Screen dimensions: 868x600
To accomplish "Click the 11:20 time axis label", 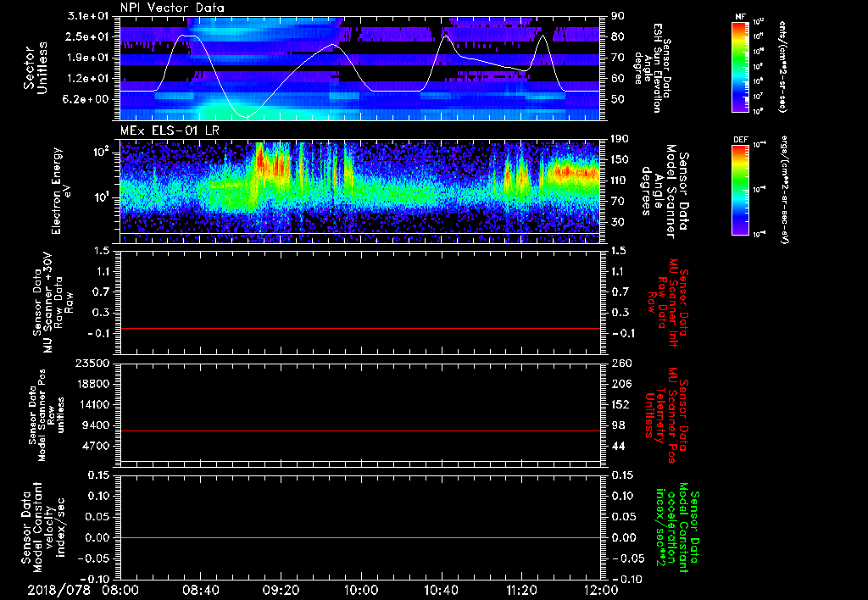I will [521, 590].
